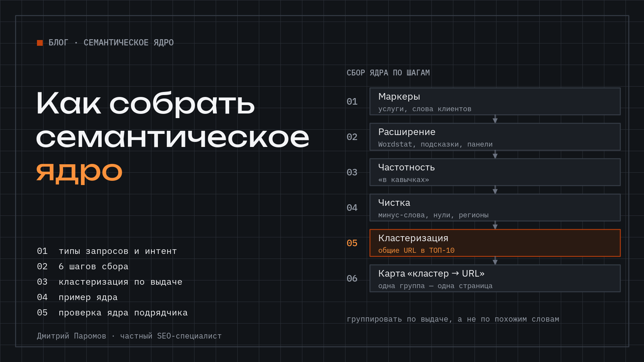Click the author name 'Дмитрий Паромов'
This screenshot has height=362, width=644.
[72, 336]
